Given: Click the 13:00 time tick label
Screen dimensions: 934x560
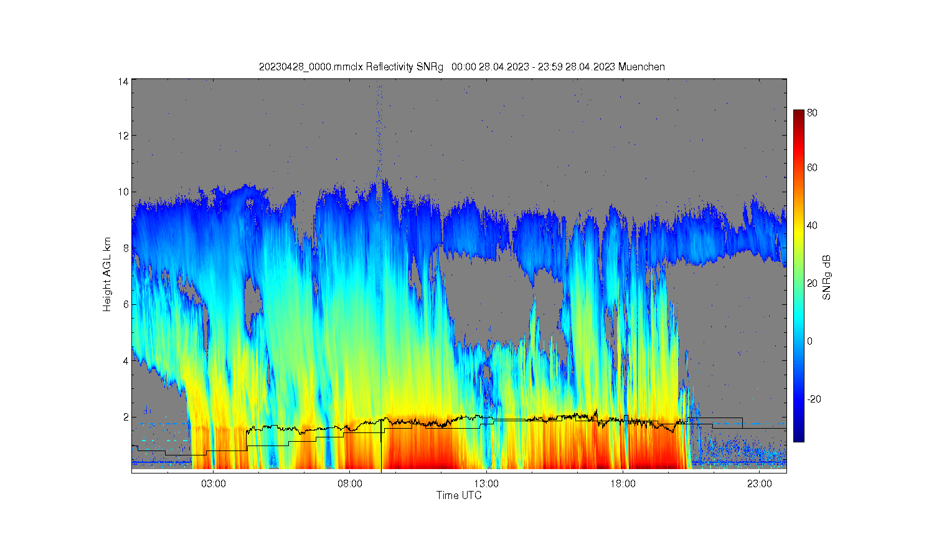Looking at the screenshot, I should 486,483.
